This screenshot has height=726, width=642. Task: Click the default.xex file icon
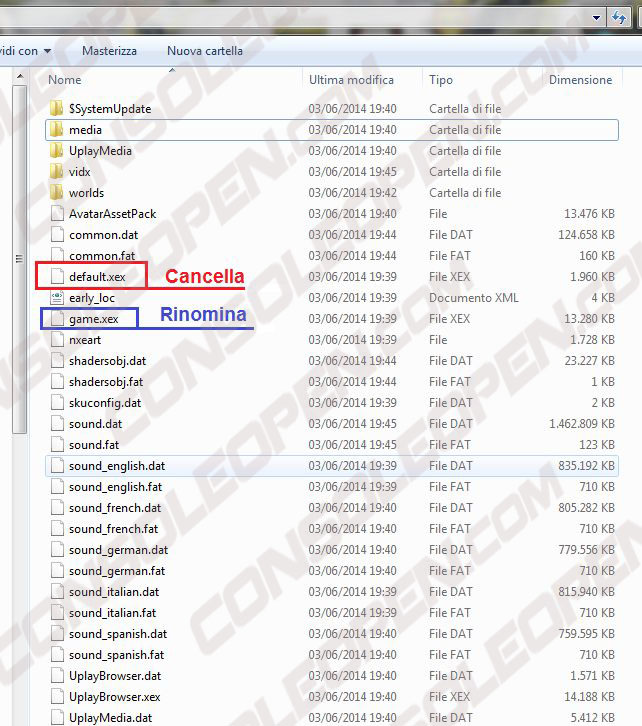coord(57,276)
